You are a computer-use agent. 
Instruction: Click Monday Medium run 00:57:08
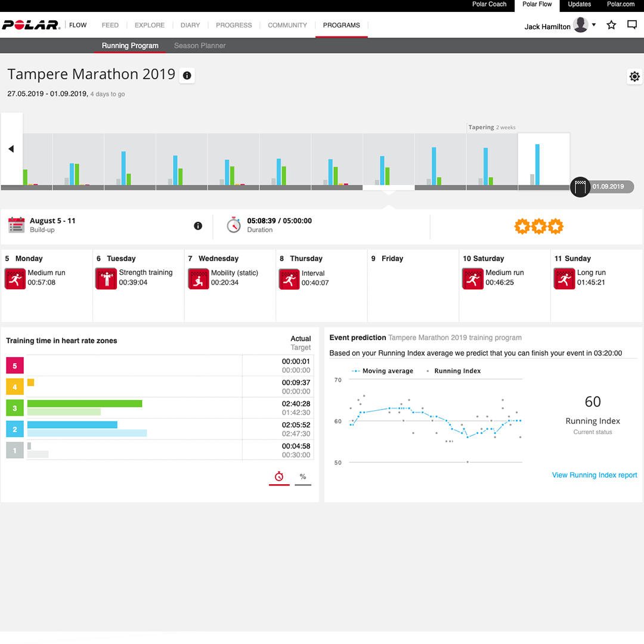(47, 278)
